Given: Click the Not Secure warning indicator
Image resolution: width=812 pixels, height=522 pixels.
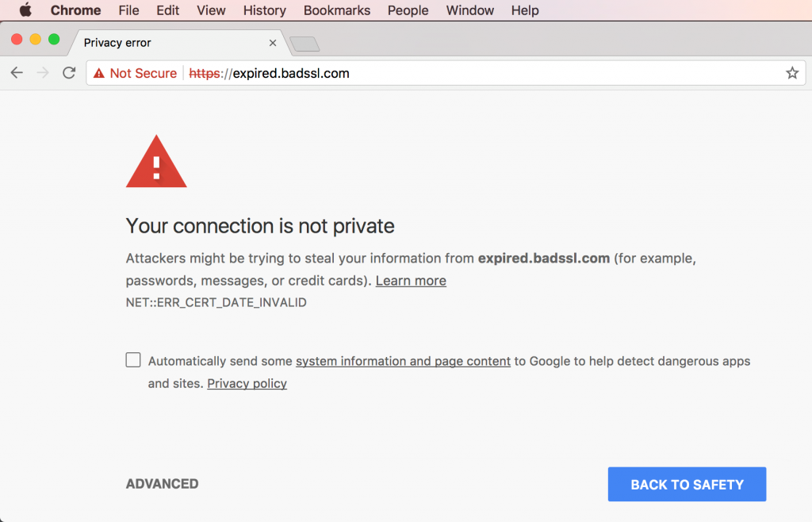Looking at the screenshot, I should [135, 73].
